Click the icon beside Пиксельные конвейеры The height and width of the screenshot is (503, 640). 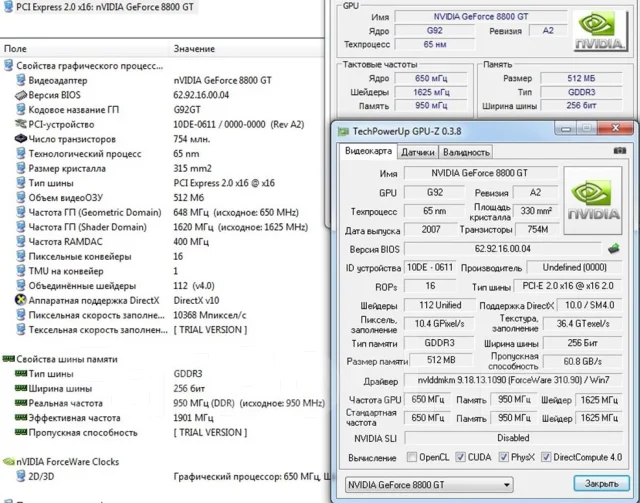click(21, 256)
